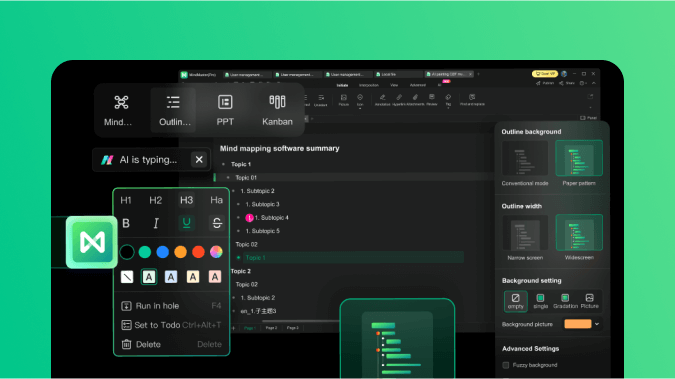The height and width of the screenshot is (379, 675).
Task: Pick the orange text color swatch
Action: point(180,252)
